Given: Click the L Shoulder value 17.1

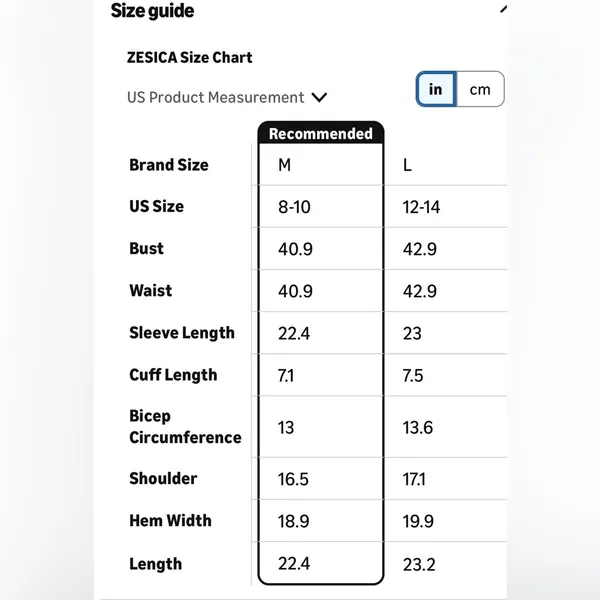Looking at the screenshot, I should (x=414, y=479).
